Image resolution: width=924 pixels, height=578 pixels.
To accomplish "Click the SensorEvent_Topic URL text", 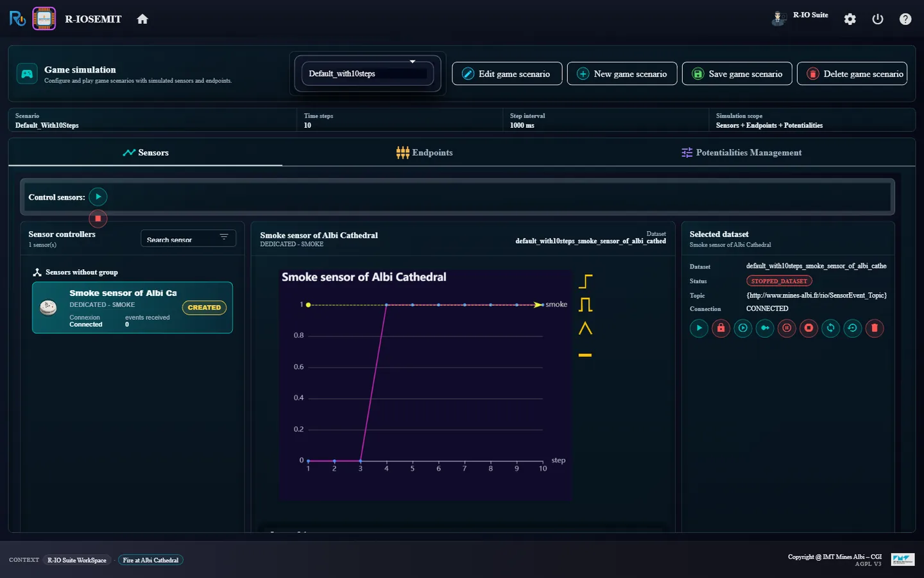I will pos(816,295).
